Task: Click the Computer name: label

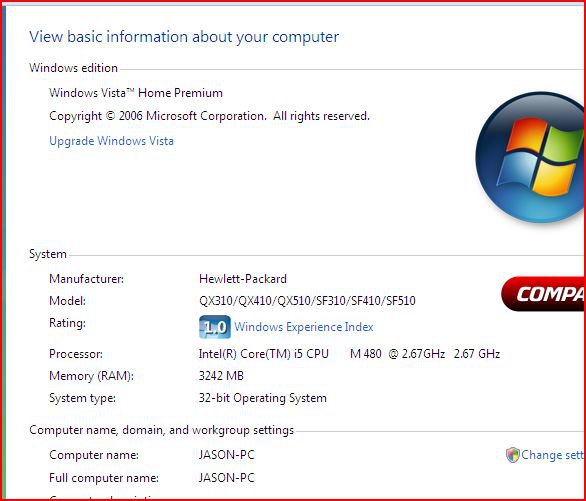Action: pos(94,455)
